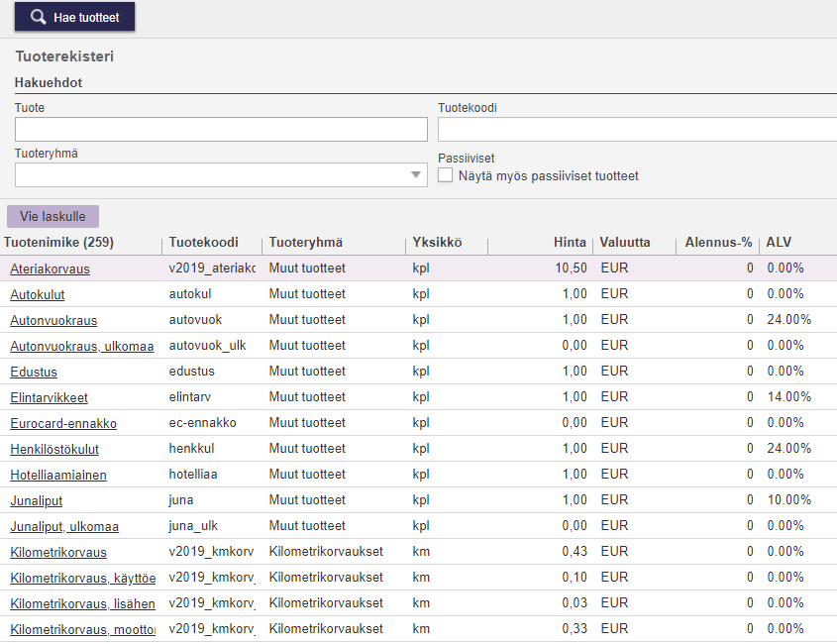
Task: Toggle Näytä myös passiiviset tuotteet checkbox
Action: tap(445, 175)
